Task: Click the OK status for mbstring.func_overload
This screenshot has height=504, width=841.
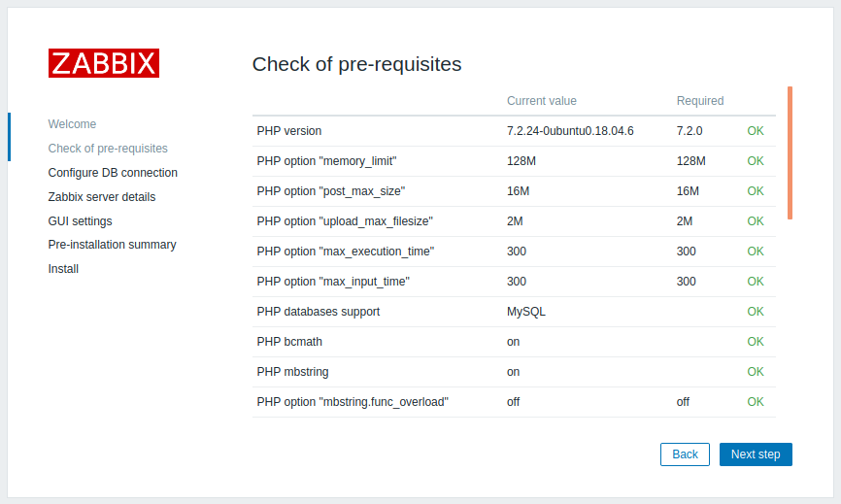Action: (756, 402)
